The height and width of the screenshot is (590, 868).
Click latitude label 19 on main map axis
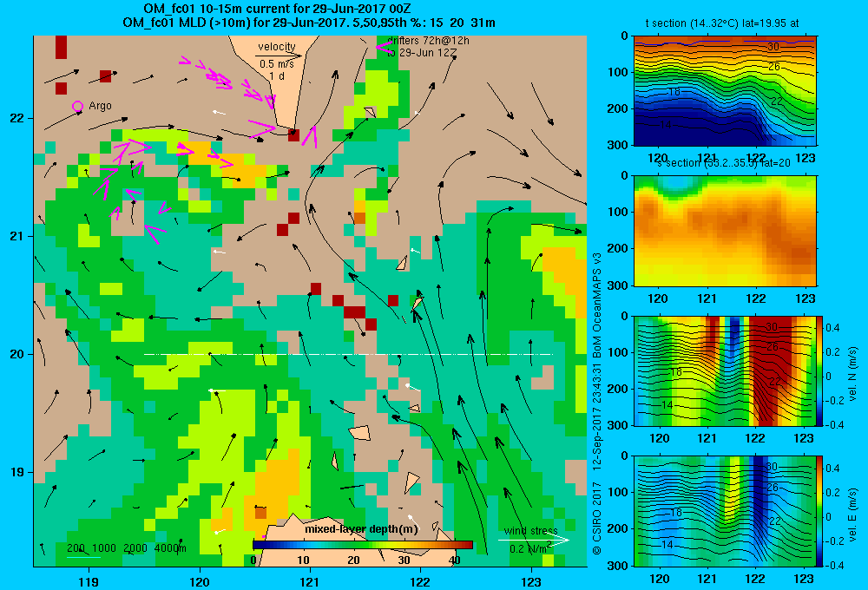pyautogui.click(x=16, y=472)
